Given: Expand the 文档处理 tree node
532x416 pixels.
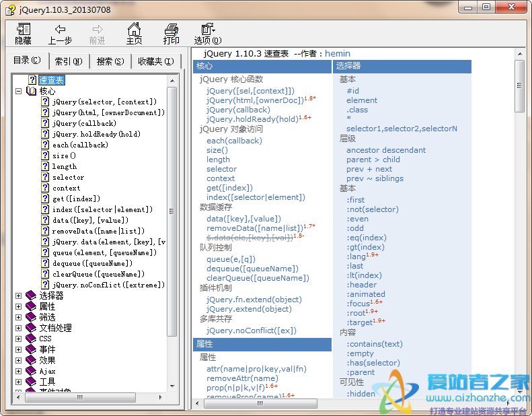Looking at the screenshot, I should pyautogui.click(x=19, y=328).
